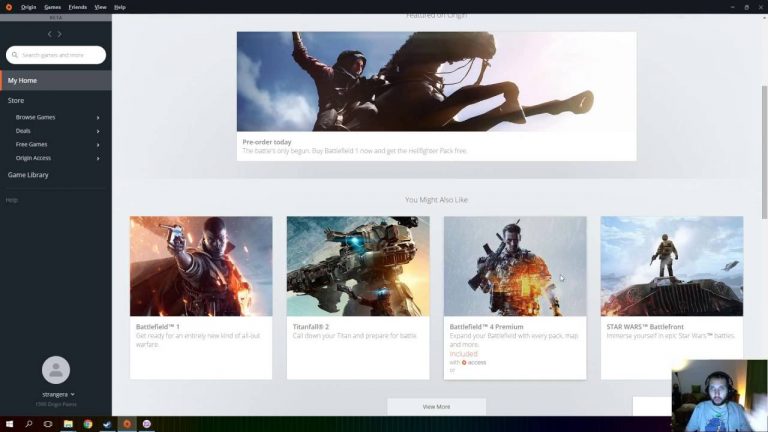Click the user avatar icon
This screenshot has width=768, height=432.
[56, 370]
